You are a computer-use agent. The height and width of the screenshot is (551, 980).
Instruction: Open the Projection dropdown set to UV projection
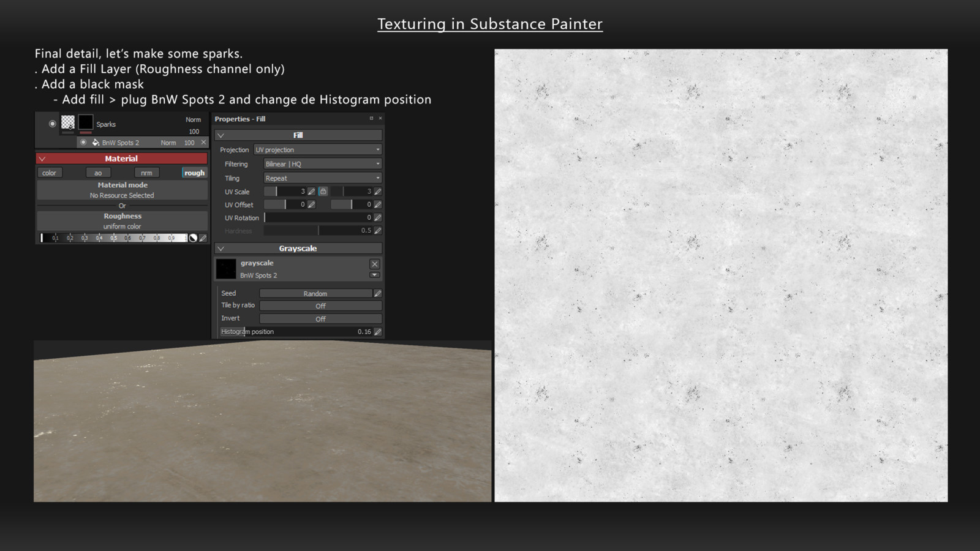tap(318, 150)
